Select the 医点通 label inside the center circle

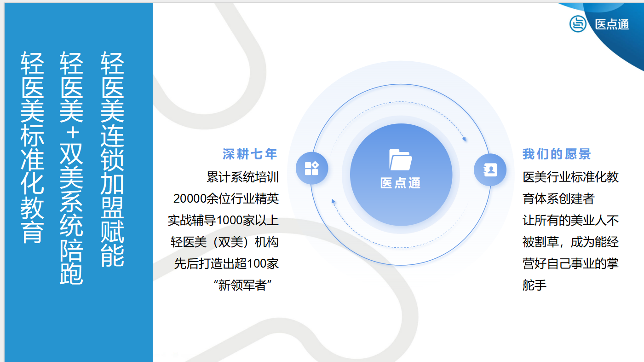tap(401, 183)
